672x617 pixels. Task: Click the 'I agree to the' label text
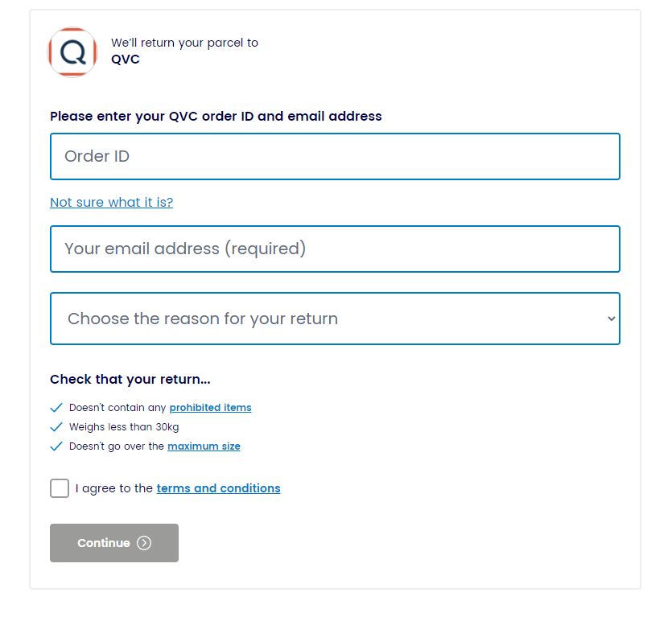coord(114,488)
